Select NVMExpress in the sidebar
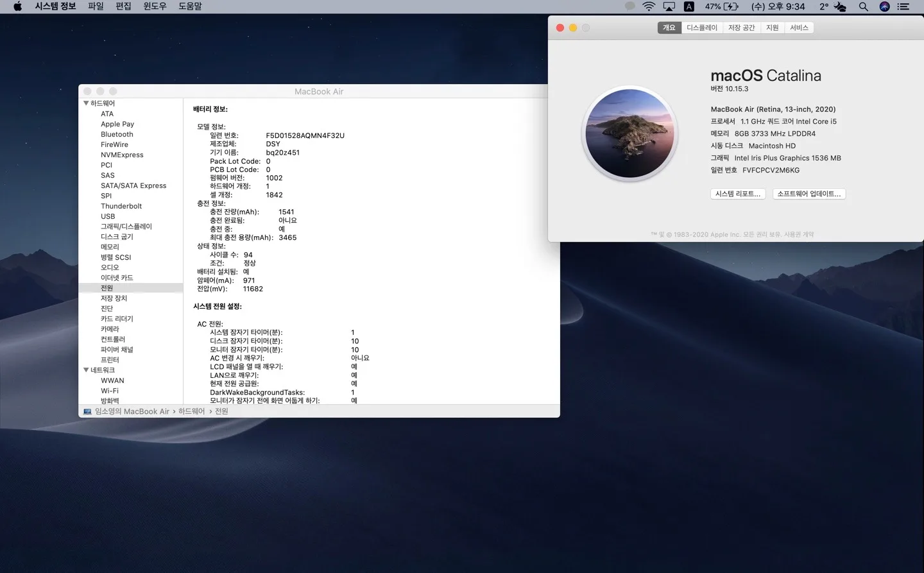 (122, 155)
